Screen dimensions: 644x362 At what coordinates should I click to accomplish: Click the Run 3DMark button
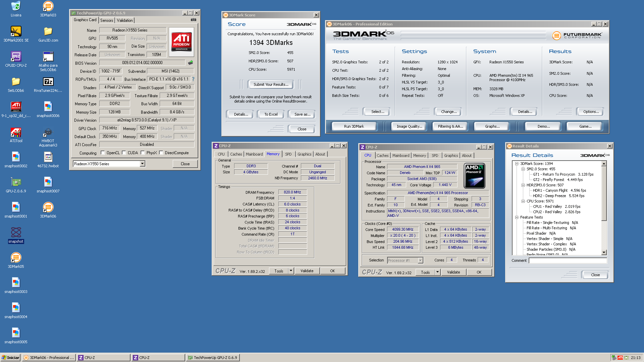coord(354,126)
